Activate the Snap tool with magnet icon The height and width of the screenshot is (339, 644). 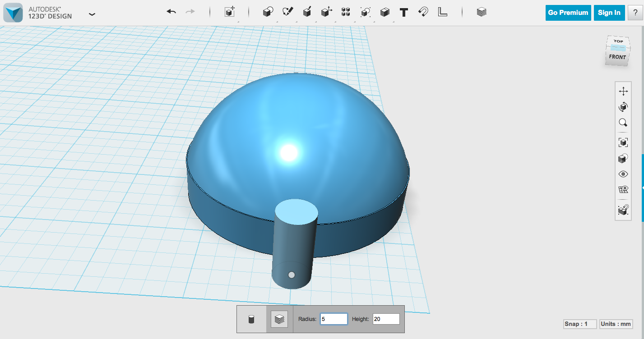click(422, 12)
